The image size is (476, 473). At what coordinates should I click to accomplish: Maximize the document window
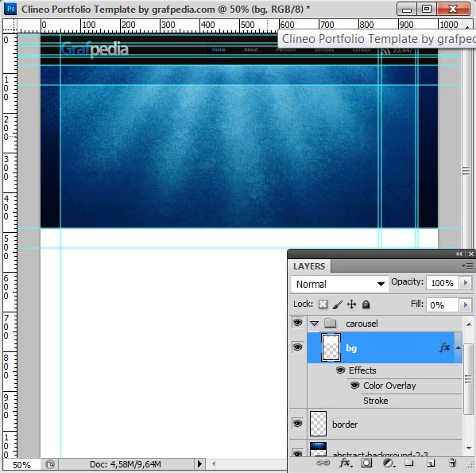[x=427, y=9]
